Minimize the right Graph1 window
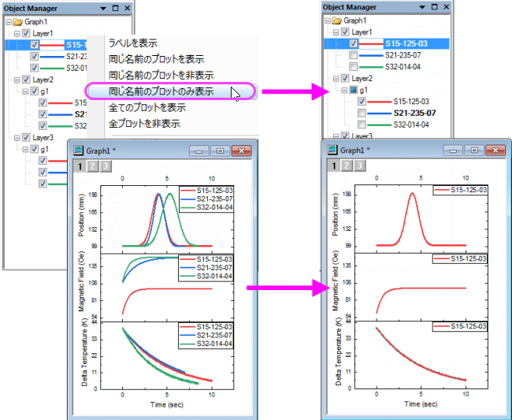The height and width of the screenshot is (420, 512). (x=454, y=151)
